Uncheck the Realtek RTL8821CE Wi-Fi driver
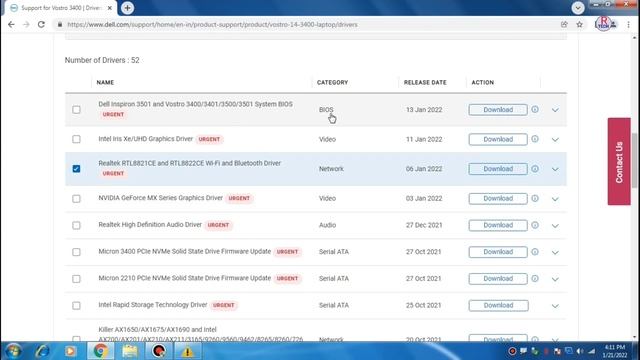This screenshot has width=640, height=360. (76, 169)
